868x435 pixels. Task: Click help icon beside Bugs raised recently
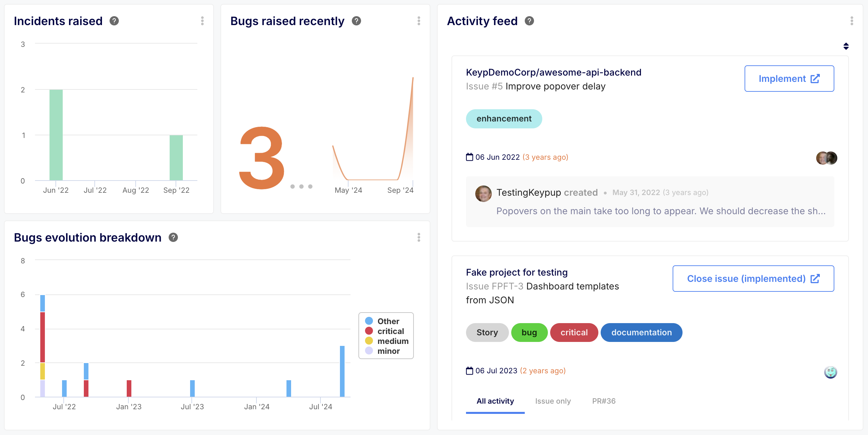click(x=356, y=21)
